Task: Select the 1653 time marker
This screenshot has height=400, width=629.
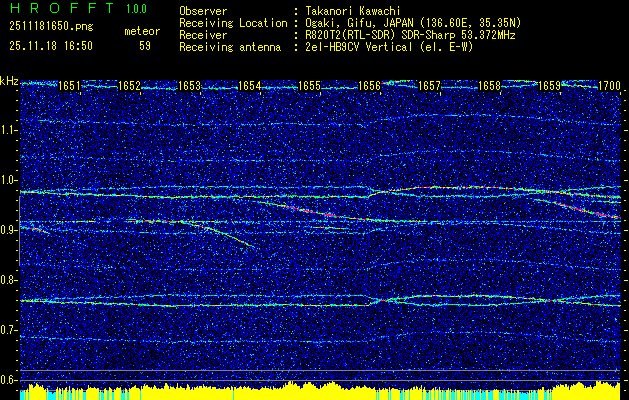Action: pyautogui.click(x=190, y=87)
